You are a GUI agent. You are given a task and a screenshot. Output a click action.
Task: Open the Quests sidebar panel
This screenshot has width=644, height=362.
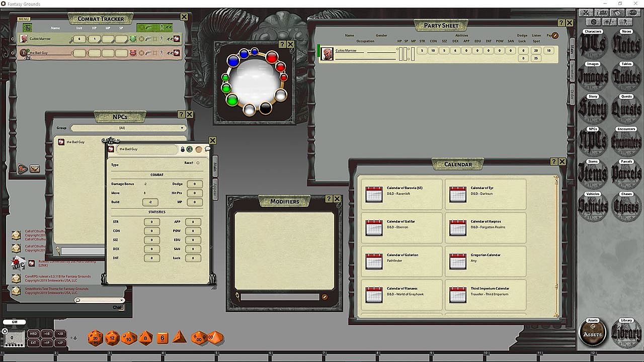point(626,109)
